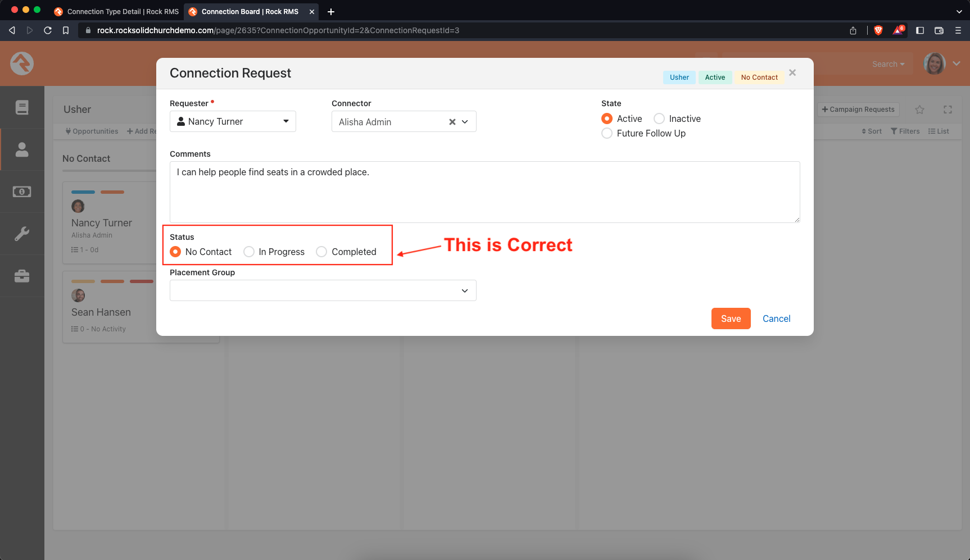Save the connection request

tap(730, 318)
